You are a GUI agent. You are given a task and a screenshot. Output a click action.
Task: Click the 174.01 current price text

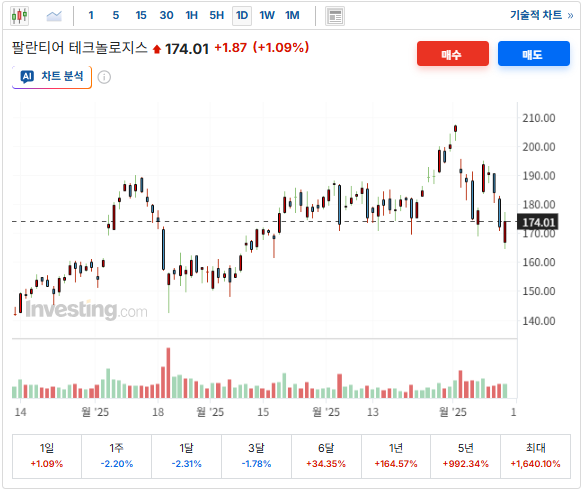(x=187, y=49)
